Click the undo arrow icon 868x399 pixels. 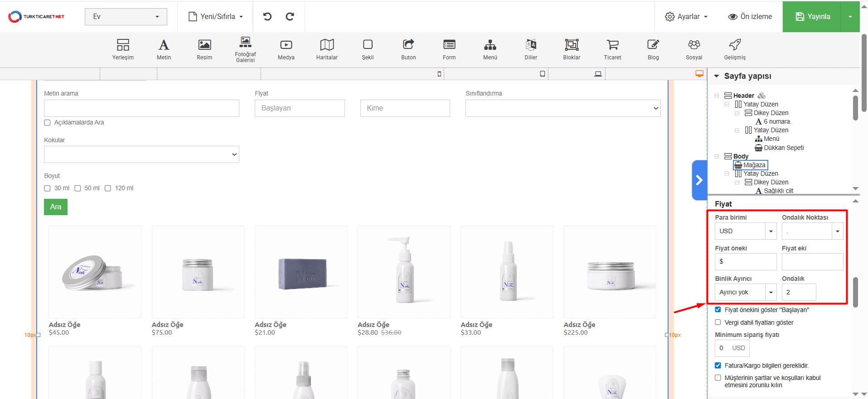click(267, 17)
